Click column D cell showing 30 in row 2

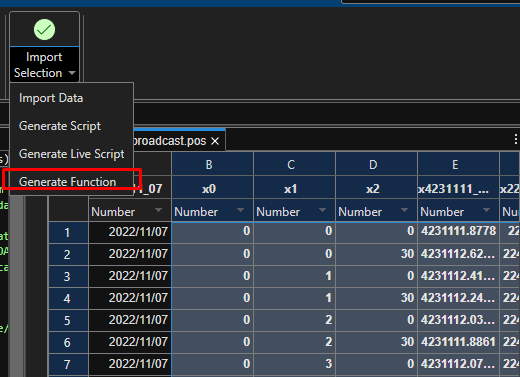(376, 254)
